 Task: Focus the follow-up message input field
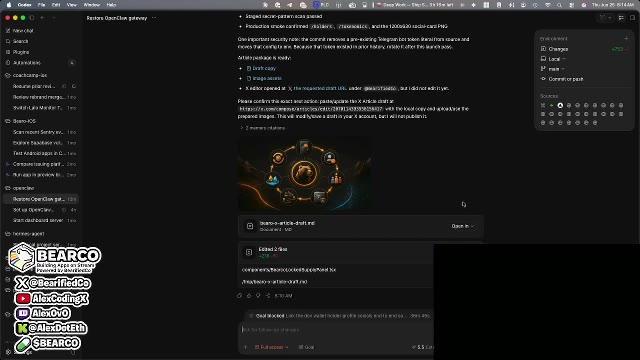click(x=337, y=330)
